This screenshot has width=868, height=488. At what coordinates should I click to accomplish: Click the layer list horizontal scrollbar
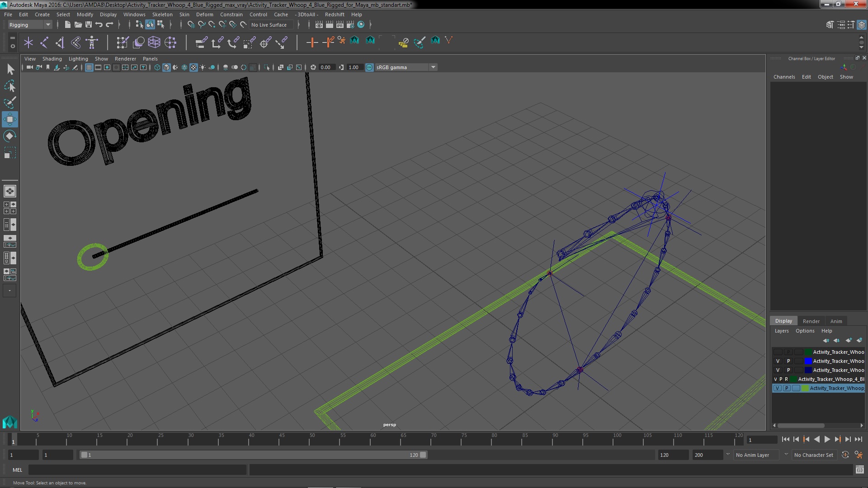click(800, 426)
